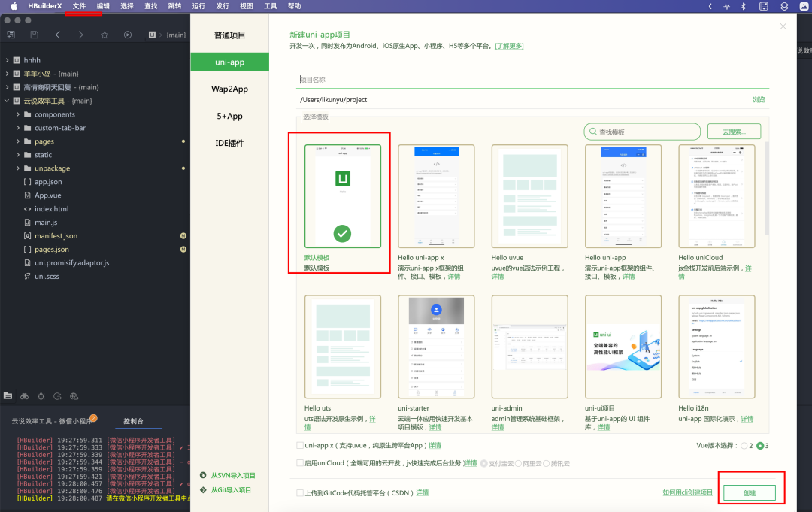The height and width of the screenshot is (512, 812).
Task: Open the 发行 menu
Action: 222,6
